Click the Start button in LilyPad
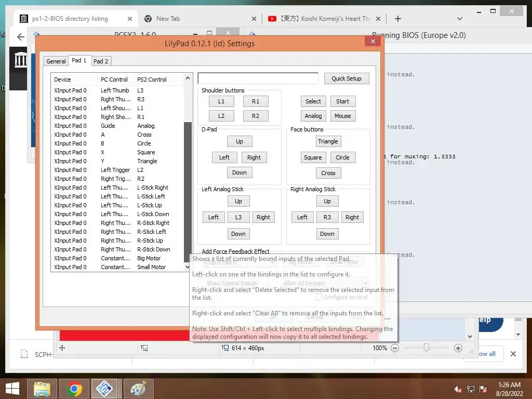 pyautogui.click(x=343, y=101)
